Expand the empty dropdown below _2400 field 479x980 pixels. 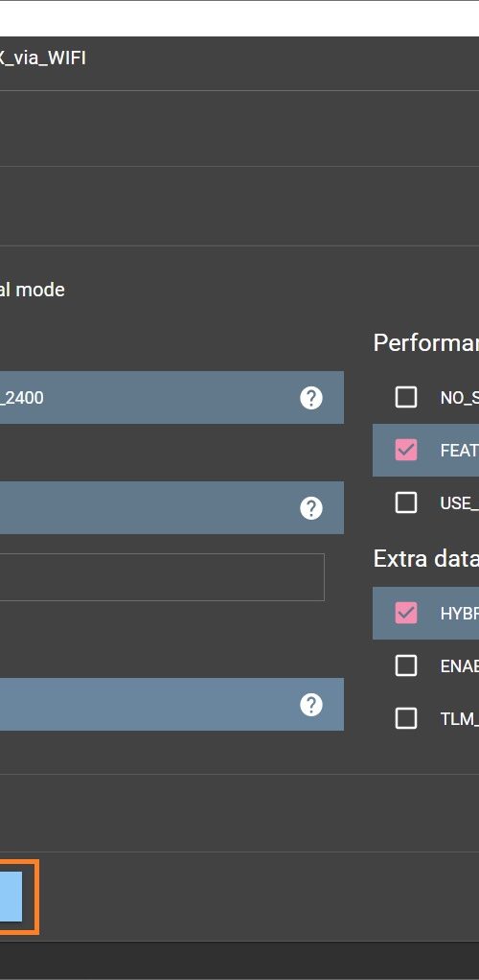click(x=171, y=507)
